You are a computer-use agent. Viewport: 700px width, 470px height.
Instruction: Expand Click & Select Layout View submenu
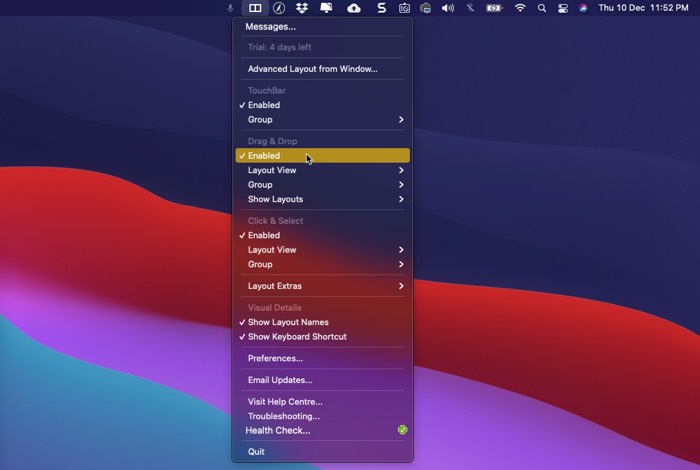tap(322, 250)
